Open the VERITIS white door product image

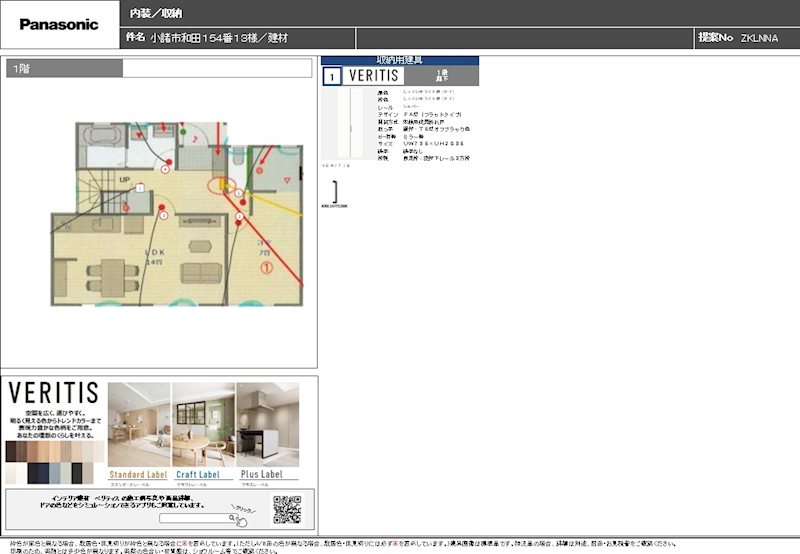point(348,123)
